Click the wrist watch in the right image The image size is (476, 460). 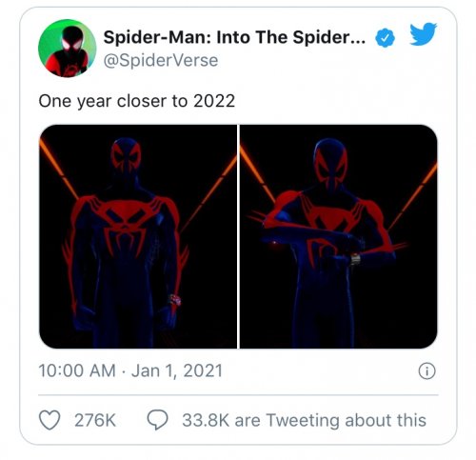coord(355,259)
